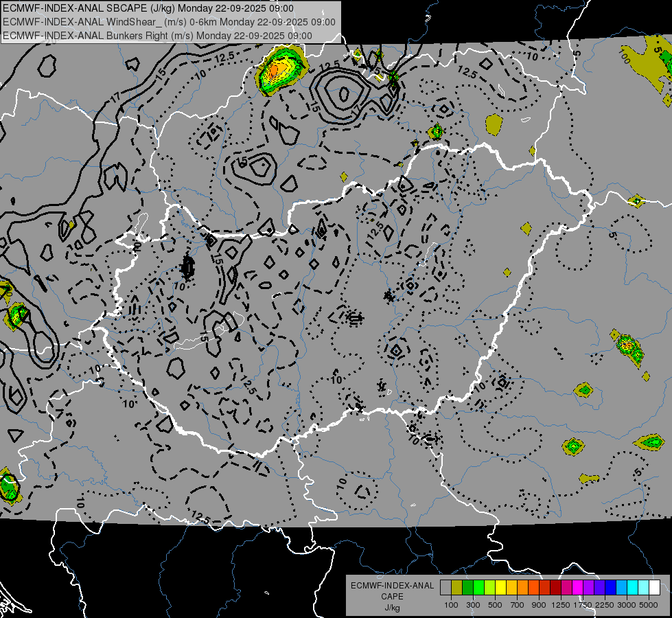Viewport: 672px width, 618px height.
Task: Click the 12.5 dashed contour label near bottom
Action: [200, 516]
